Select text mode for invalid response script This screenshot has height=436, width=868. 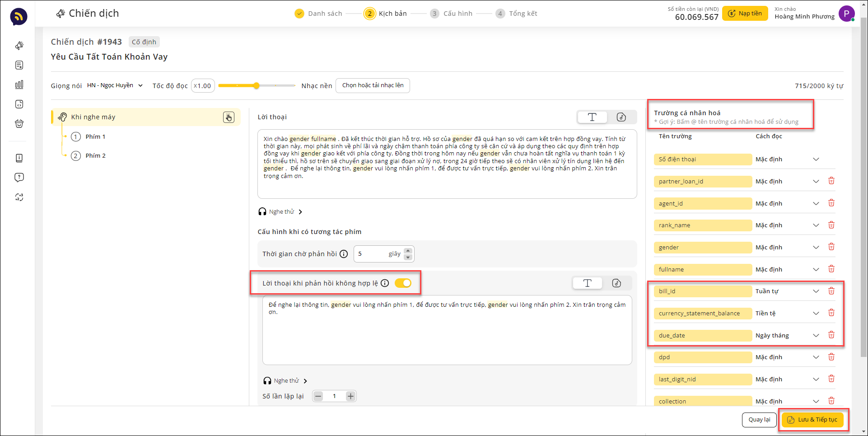click(x=587, y=283)
